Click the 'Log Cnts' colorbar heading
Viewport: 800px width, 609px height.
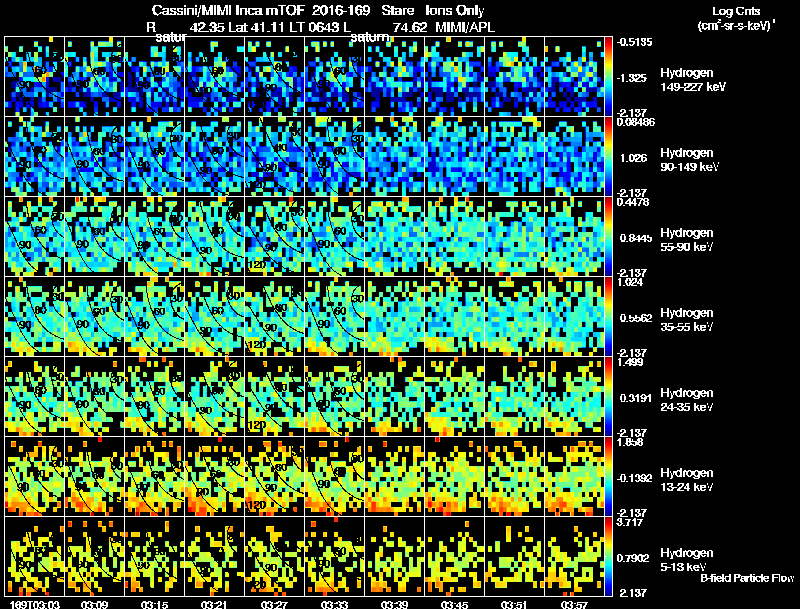point(736,11)
